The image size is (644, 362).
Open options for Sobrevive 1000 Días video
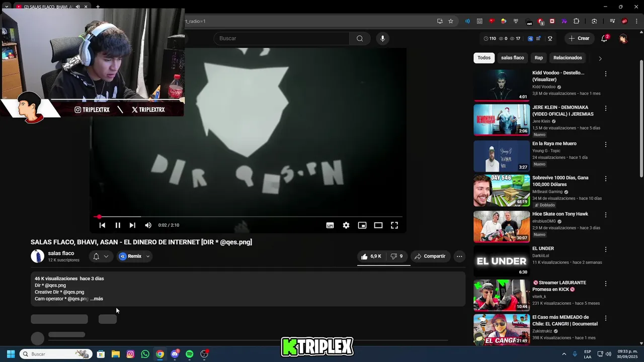(606, 178)
